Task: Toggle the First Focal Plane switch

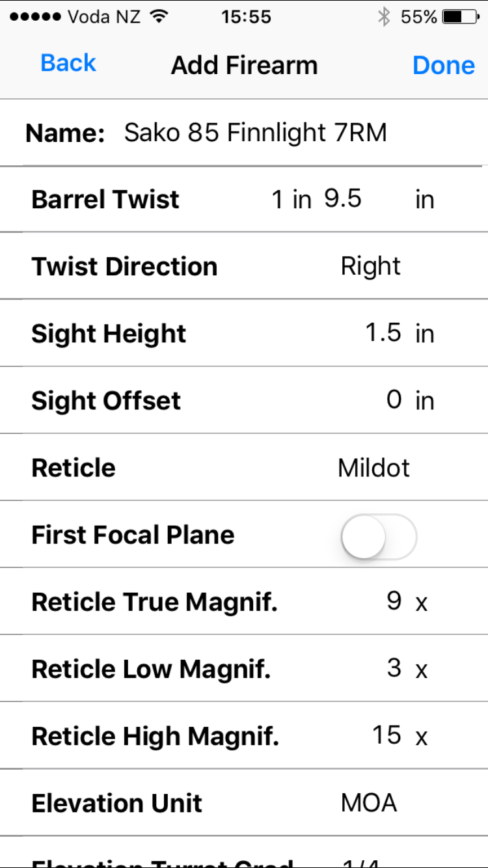Action: (x=379, y=536)
